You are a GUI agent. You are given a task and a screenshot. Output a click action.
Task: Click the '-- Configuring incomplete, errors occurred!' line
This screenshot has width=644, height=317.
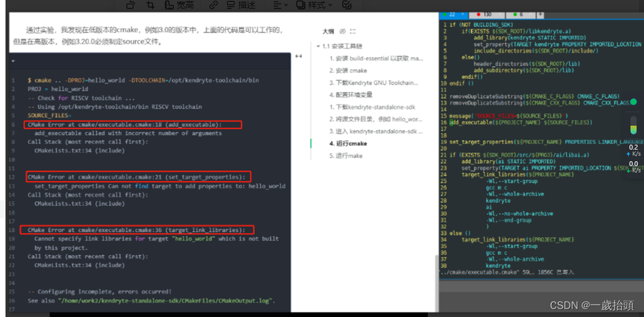[x=100, y=292]
